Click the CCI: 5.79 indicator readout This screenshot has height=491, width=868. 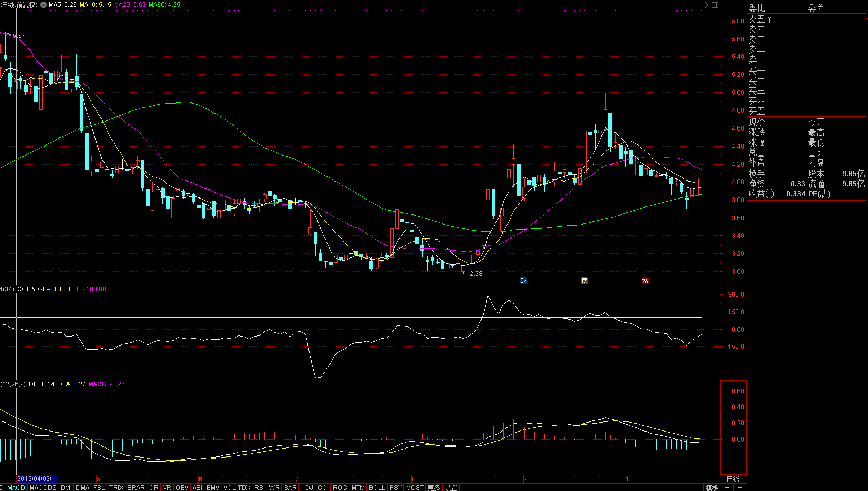[30, 289]
